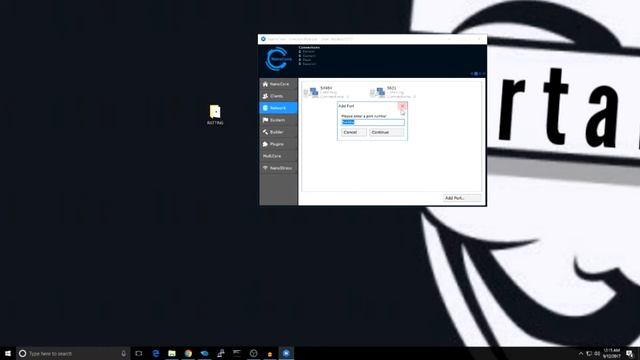The height and width of the screenshot is (360, 640).
Task: Click the taskbar search box
Action: pyautogui.click(x=73, y=353)
